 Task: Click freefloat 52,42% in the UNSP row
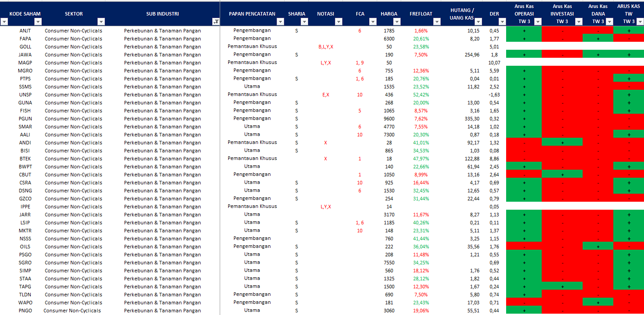tap(421, 95)
